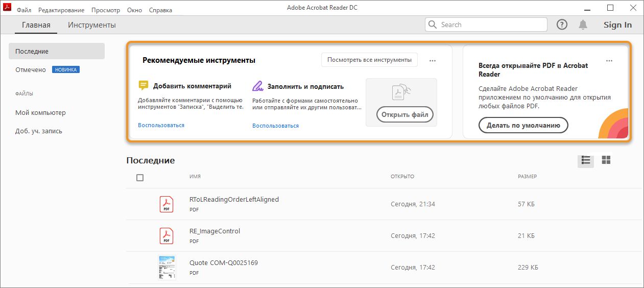Click the 57 КБ size value
Screen dimensions: 644x288
526,204
